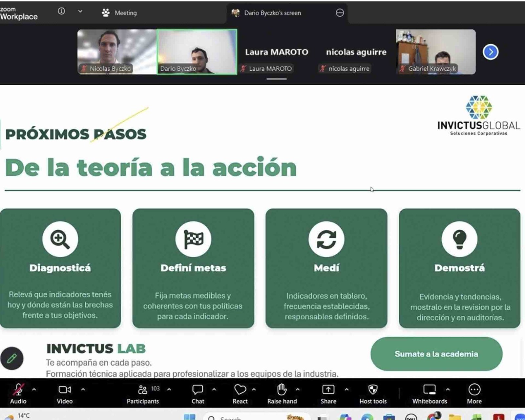Click the Invictus Global logo
Image resolution: width=525 pixels, height=420 pixels.
click(x=479, y=115)
